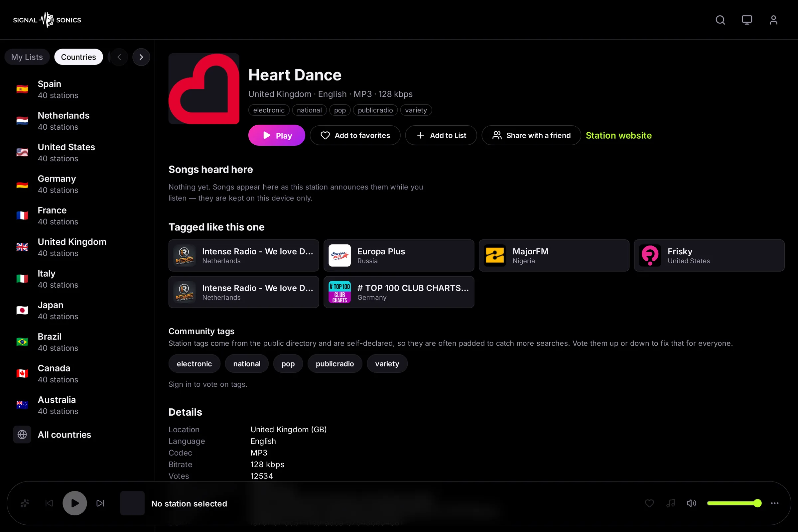
Task: Skip to next station in player
Action: [x=100, y=503]
